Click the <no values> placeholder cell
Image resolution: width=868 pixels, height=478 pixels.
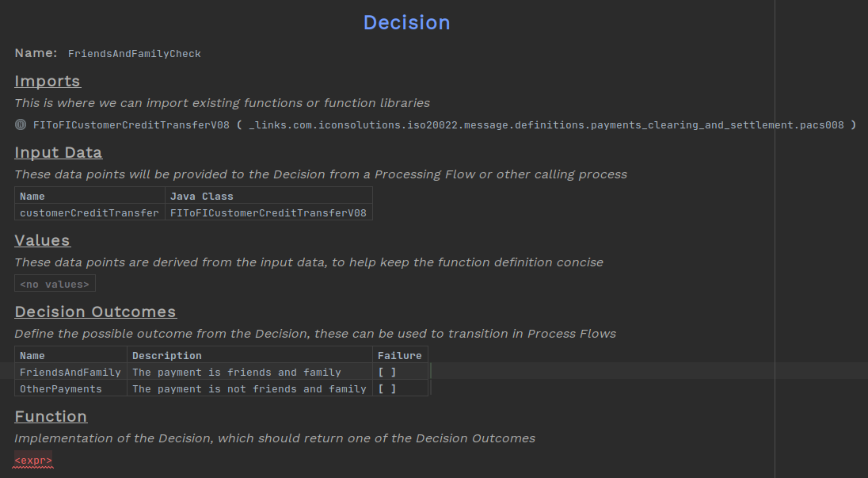(x=54, y=283)
